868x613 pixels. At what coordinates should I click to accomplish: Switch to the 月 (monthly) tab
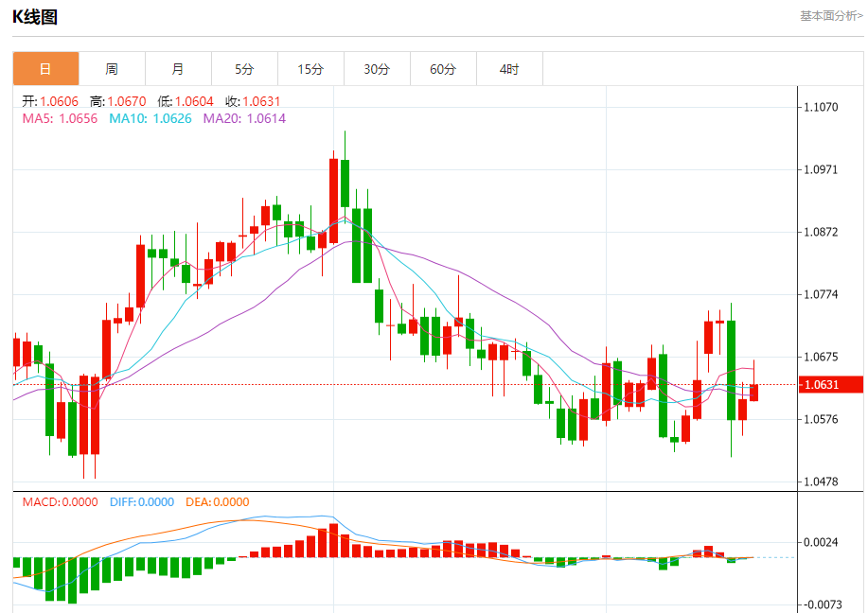[178, 69]
